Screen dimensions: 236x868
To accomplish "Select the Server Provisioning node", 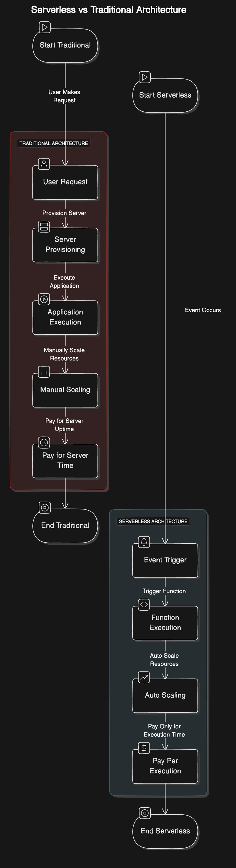I will pyautogui.click(x=65, y=245).
